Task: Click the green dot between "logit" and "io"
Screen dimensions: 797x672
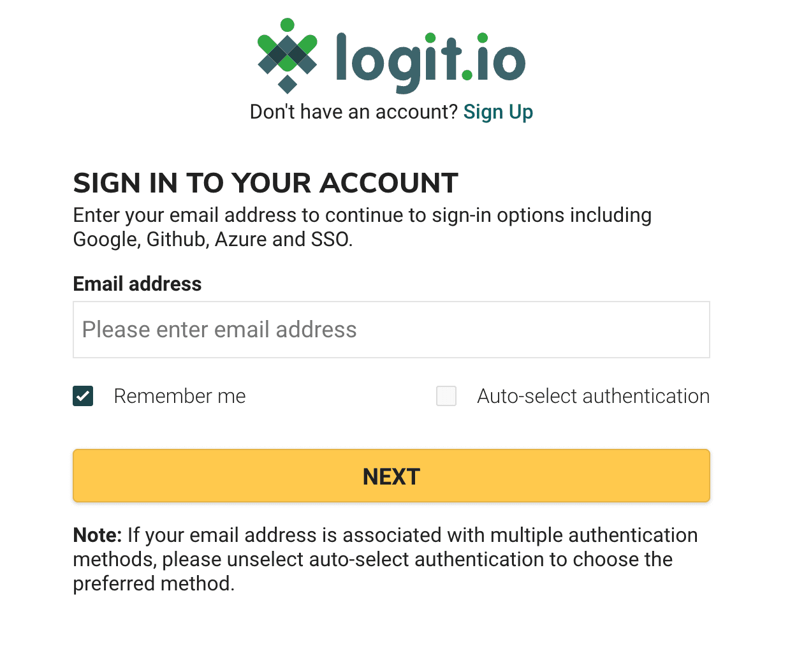Action: 467,75
